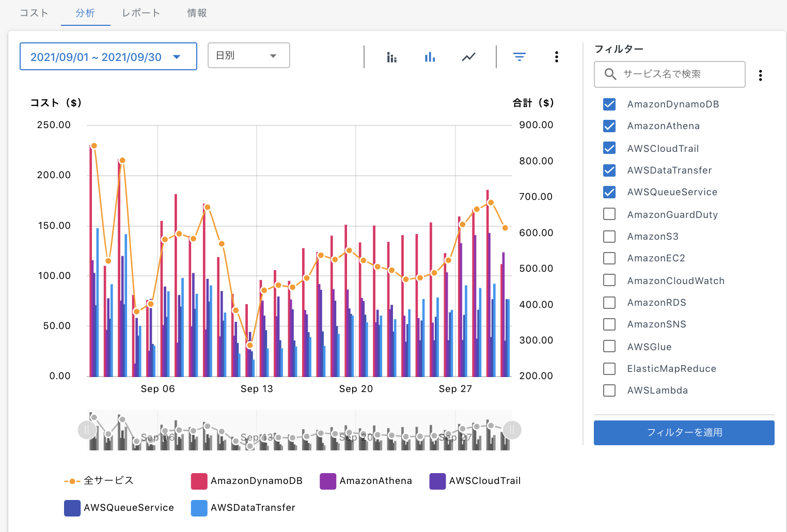Switch to line chart view
Viewport: 787px width, 532px height.
click(x=468, y=57)
